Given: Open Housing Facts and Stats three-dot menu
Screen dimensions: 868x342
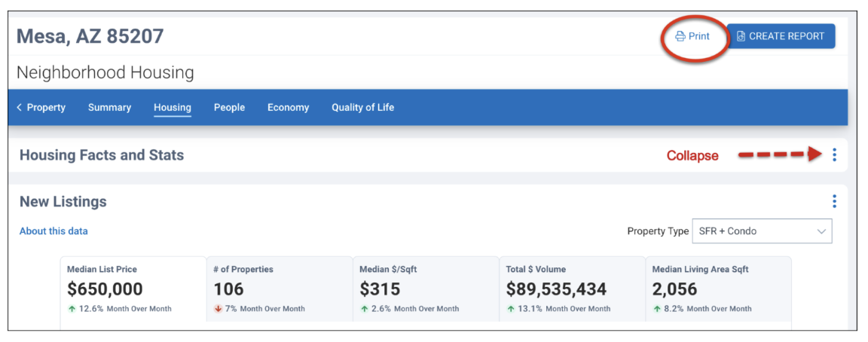Looking at the screenshot, I should [x=834, y=155].
